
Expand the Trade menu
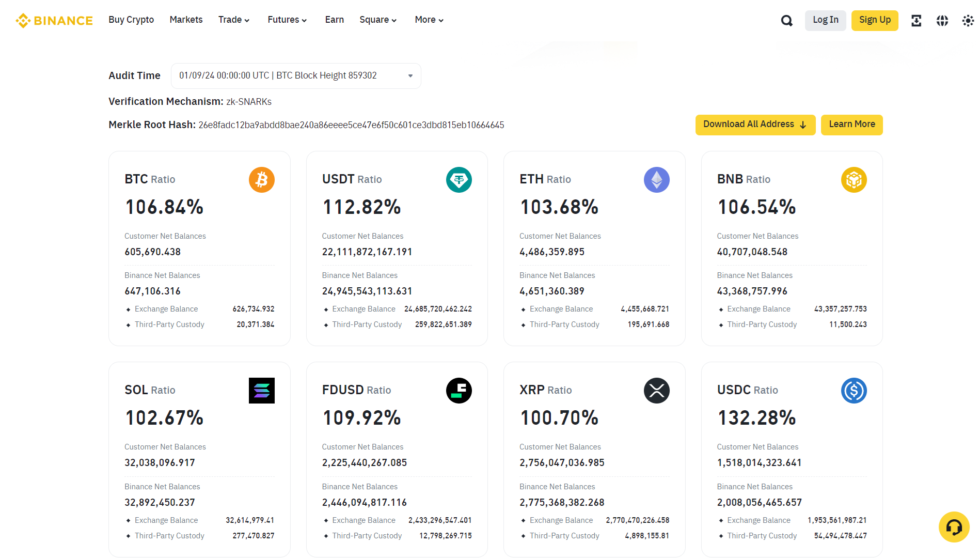coord(234,20)
